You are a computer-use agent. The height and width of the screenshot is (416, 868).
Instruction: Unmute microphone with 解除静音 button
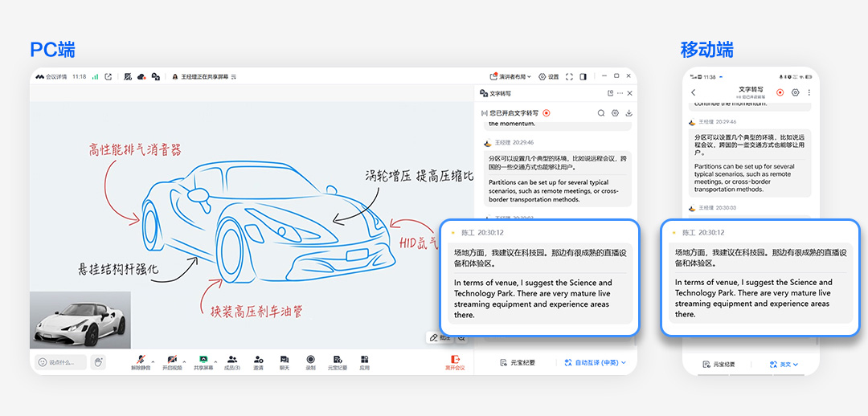[x=141, y=361]
